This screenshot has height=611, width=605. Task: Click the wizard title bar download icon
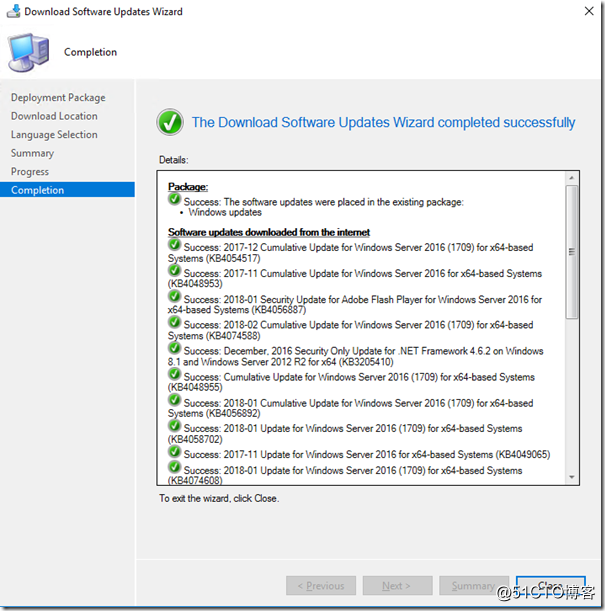[13, 11]
